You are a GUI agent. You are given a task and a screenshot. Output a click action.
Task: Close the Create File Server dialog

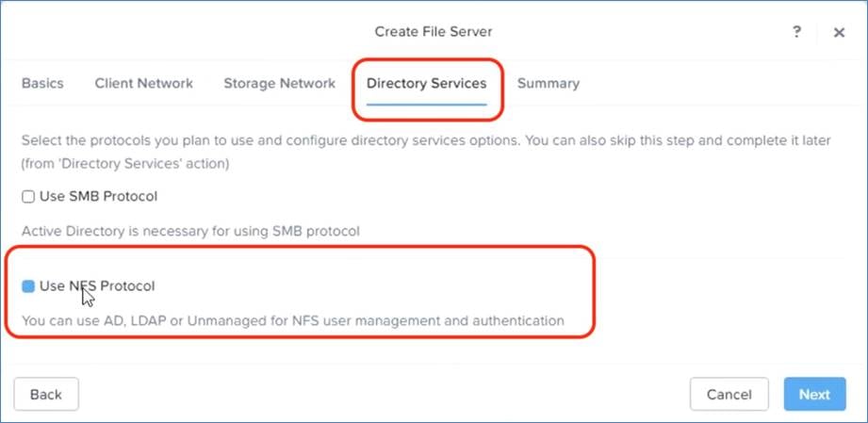click(839, 33)
